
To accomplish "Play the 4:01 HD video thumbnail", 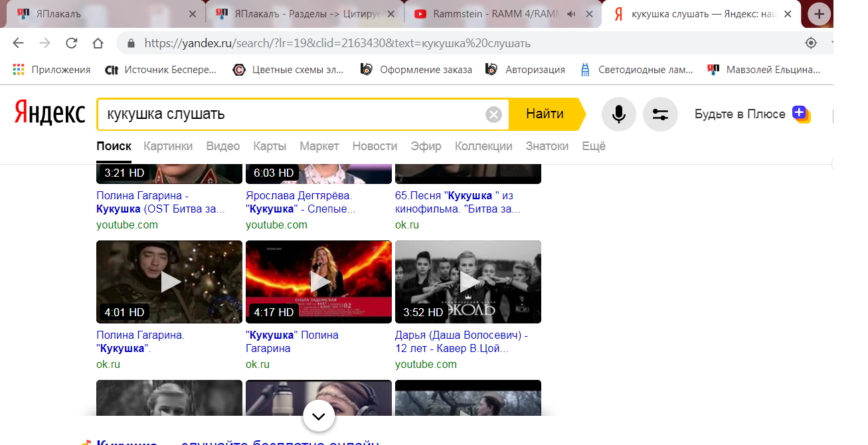I will (x=169, y=282).
